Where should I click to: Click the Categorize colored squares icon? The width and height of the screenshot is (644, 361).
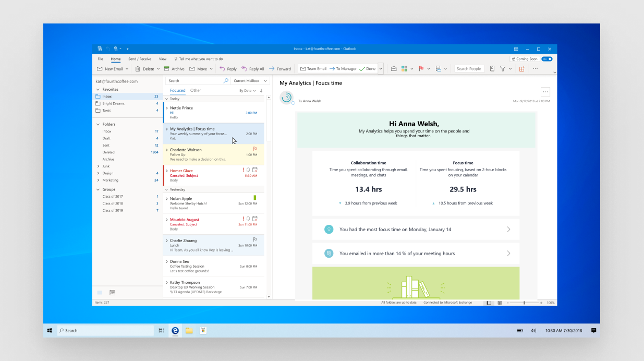404,69
